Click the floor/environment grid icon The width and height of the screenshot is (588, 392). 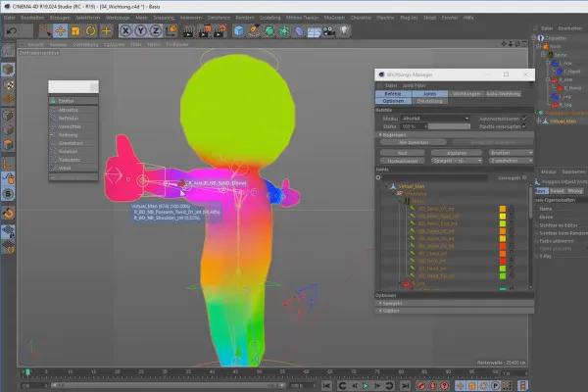click(314, 31)
